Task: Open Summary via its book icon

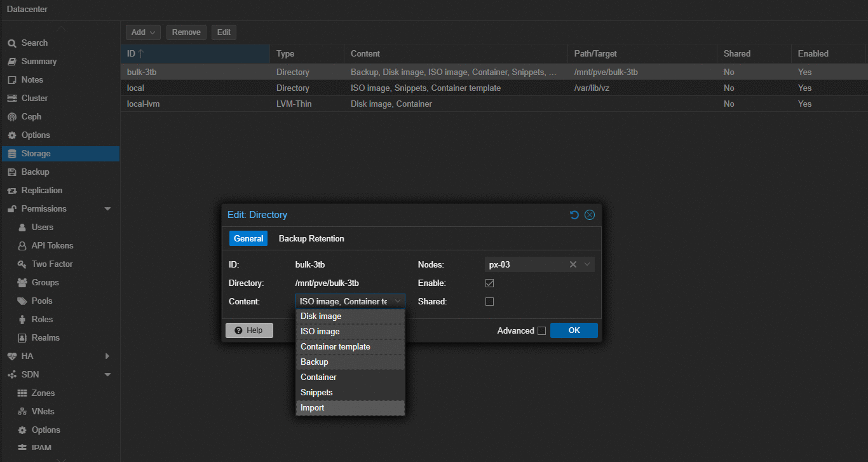Action: [11, 62]
